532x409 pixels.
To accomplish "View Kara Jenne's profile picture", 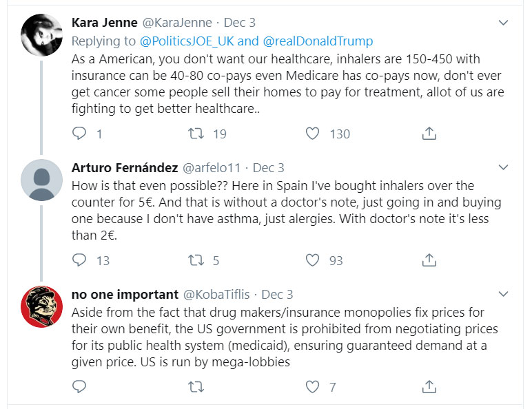I will 42,35.
